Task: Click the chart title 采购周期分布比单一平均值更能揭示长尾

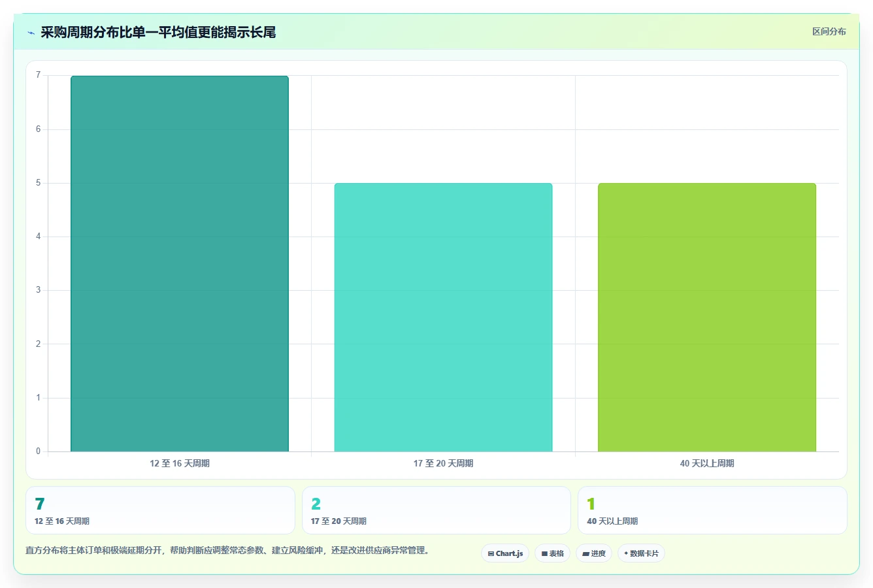Action: [x=158, y=33]
